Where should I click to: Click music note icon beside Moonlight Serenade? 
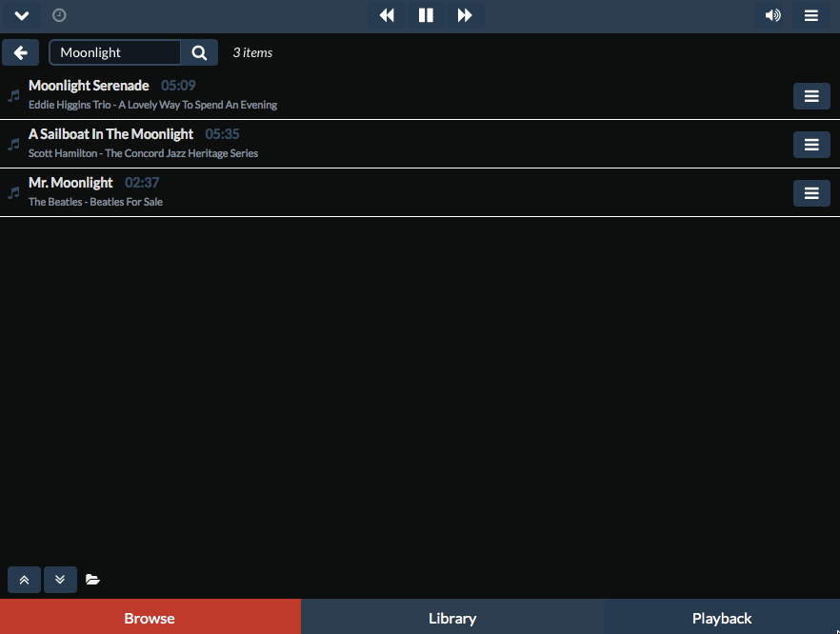(x=14, y=96)
